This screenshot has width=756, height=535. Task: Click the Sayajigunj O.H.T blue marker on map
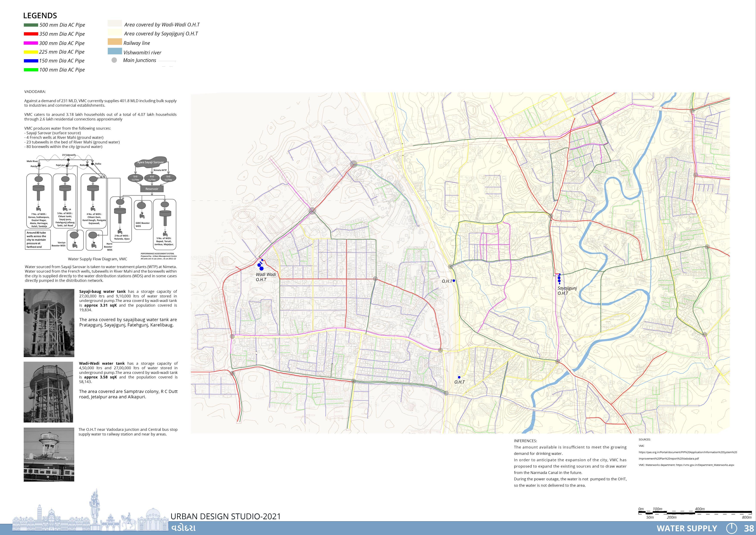(559, 279)
